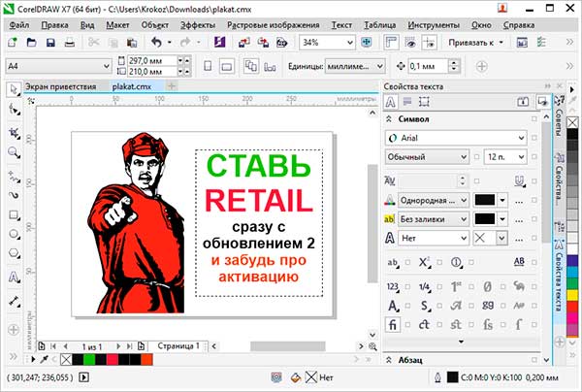Click the Frame tab icon in text properties
Image resolution: width=582 pixels, height=392 pixels.
424,102
